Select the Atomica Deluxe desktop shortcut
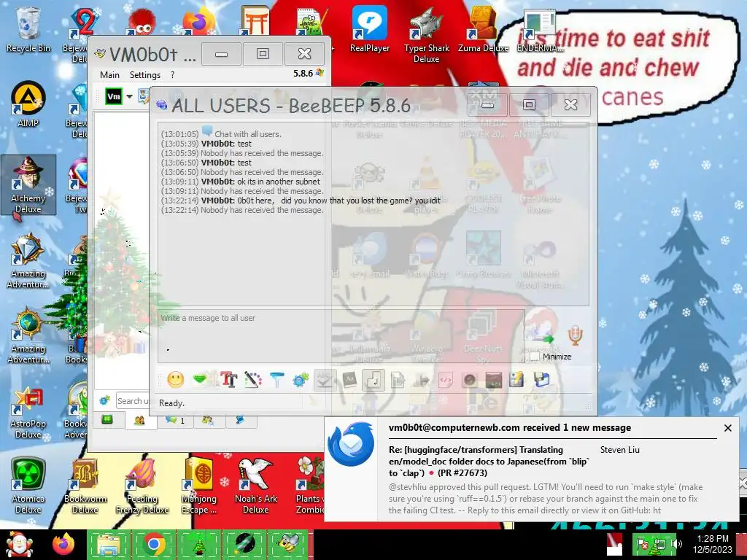Image resolution: width=747 pixels, height=560 pixels. pyautogui.click(x=28, y=486)
